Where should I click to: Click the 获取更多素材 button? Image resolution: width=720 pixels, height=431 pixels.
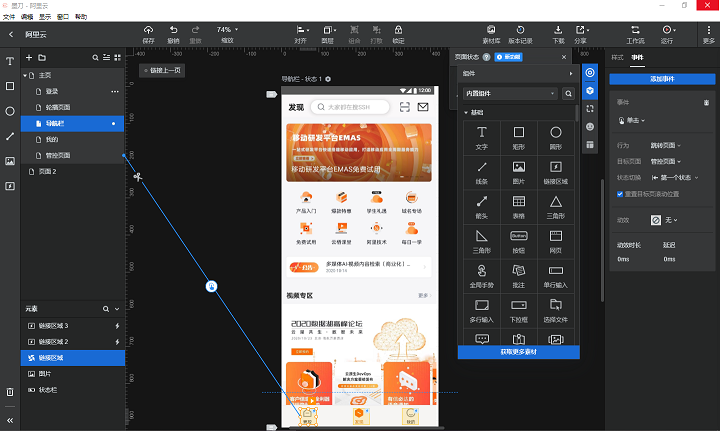[x=518, y=352]
